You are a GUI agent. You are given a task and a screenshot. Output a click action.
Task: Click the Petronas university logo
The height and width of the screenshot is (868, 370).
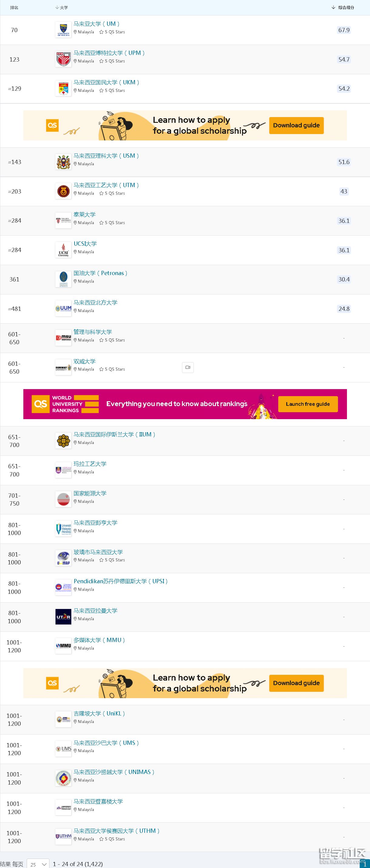(63, 279)
